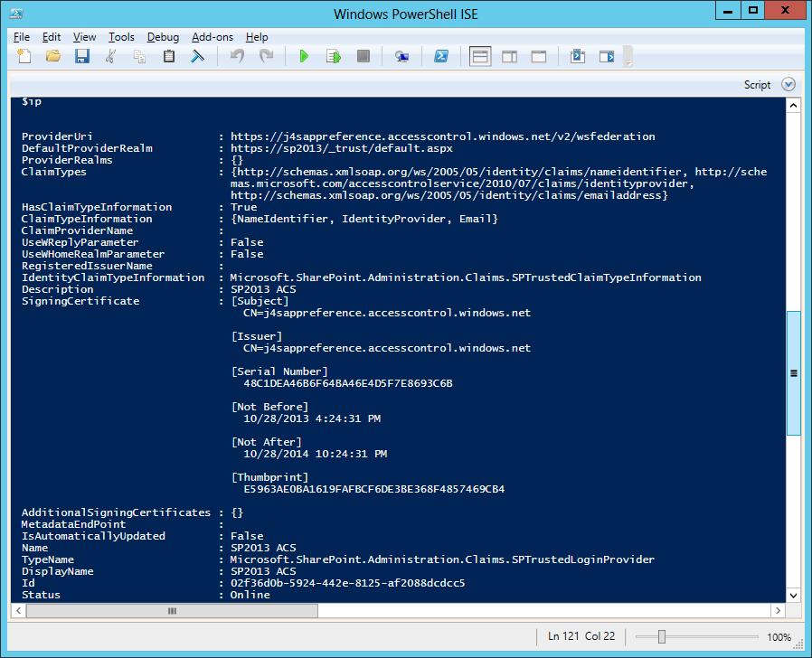The width and height of the screenshot is (812, 658).
Task: Save the script with the floppy disk icon
Action: pyautogui.click(x=81, y=56)
